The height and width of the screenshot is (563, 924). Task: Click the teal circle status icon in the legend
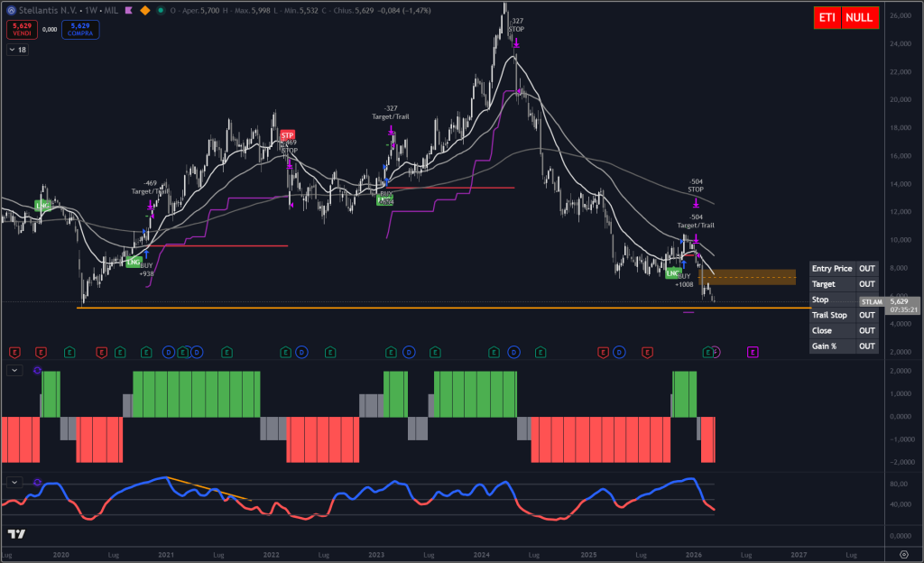[161, 11]
